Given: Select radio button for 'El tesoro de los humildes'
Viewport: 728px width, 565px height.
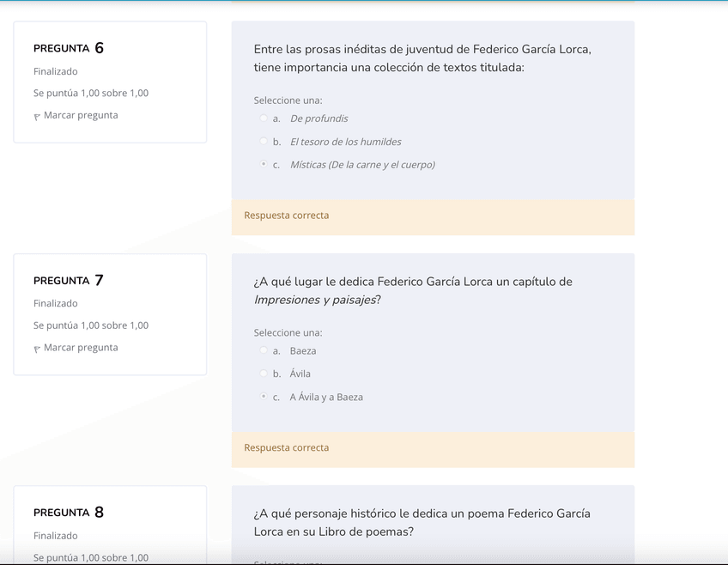Looking at the screenshot, I should (264, 142).
